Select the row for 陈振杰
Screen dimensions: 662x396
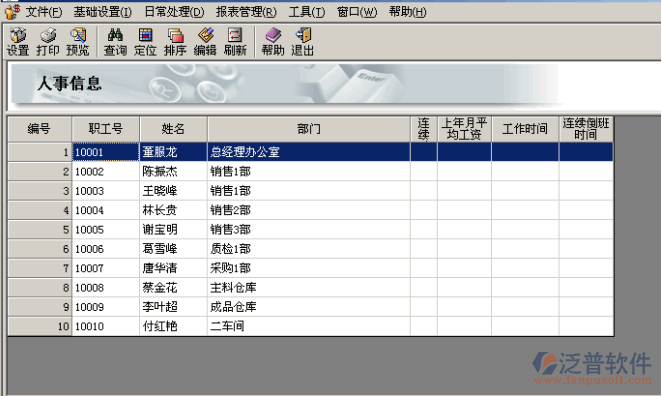click(x=310, y=172)
